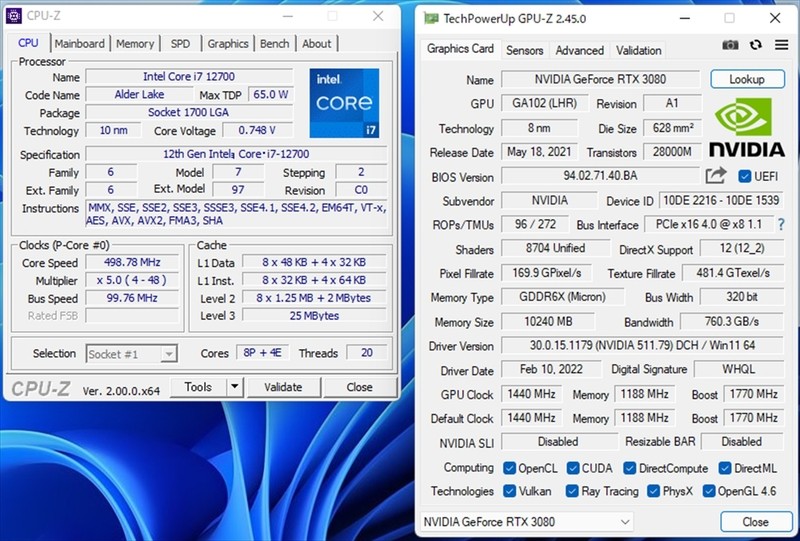Switch to the Sensors tab in GPU-Z
Image resolution: width=800 pixels, height=541 pixels.
coord(524,51)
